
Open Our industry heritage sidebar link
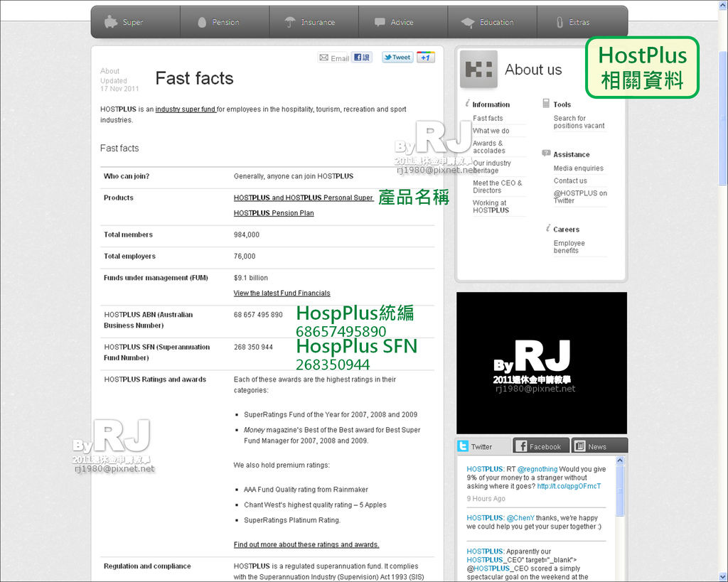pos(492,166)
